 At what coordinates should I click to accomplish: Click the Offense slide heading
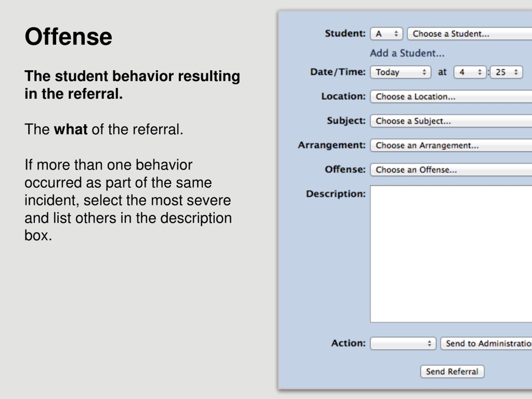click(68, 37)
